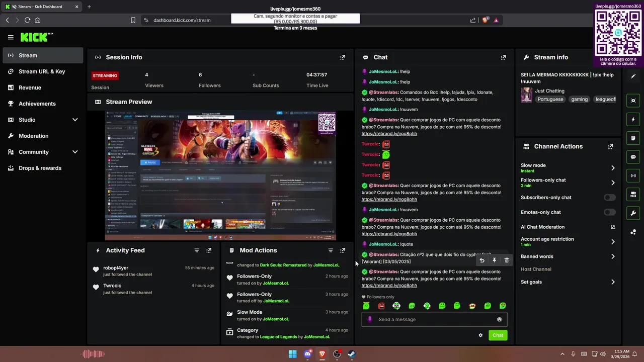This screenshot has width=644, height=362.
Task: Click the chat bubble sidebar widget icon
Action: (633, 157)
